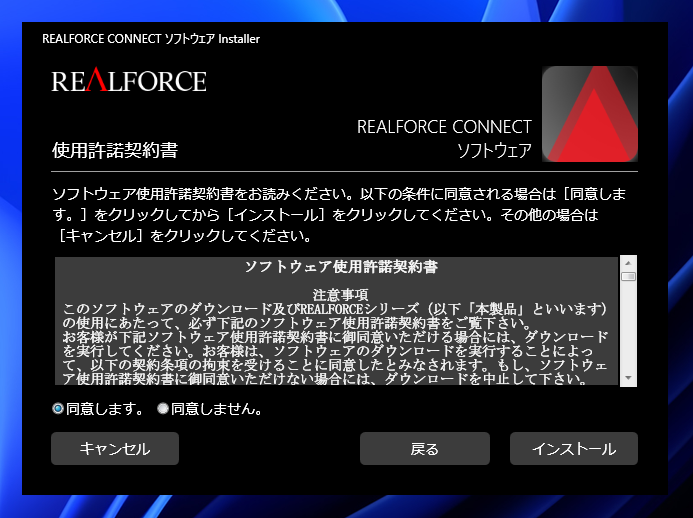Image resolution: width=693 pixels, height=518 pixels.
Task: Click the ソフトウェア使用許諾契約書 title in the license box
Action: (341, 267)
